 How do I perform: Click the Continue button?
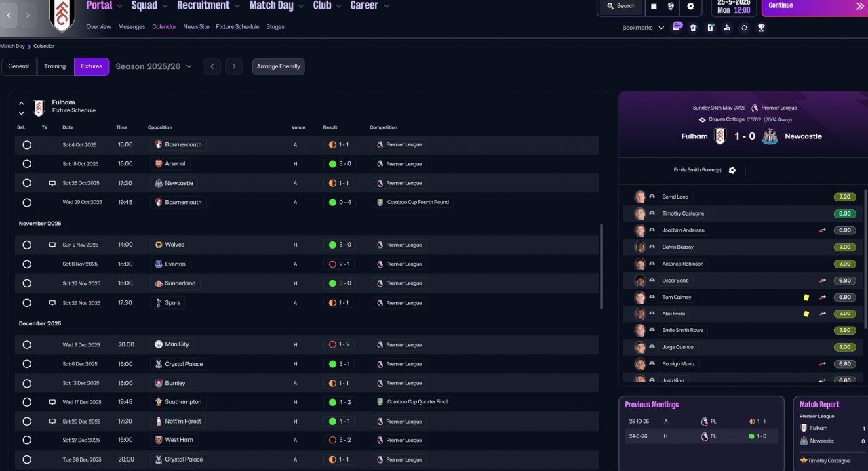click(814, 7)
